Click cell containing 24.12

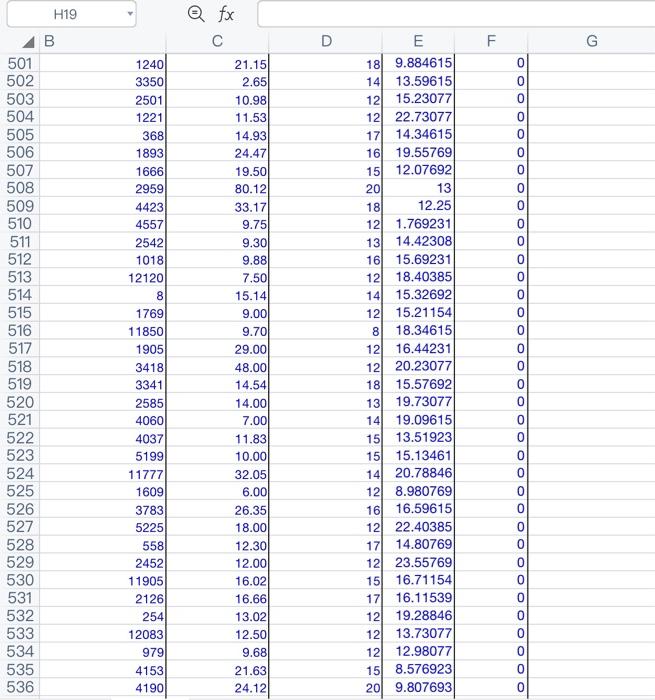point(217,687)
